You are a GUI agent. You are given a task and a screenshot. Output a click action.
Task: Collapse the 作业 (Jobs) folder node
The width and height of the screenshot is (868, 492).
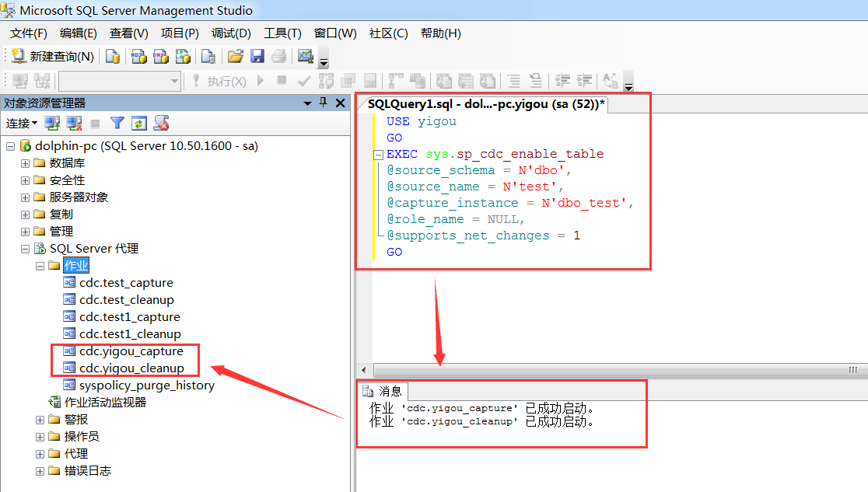click(x=40, y=266)
